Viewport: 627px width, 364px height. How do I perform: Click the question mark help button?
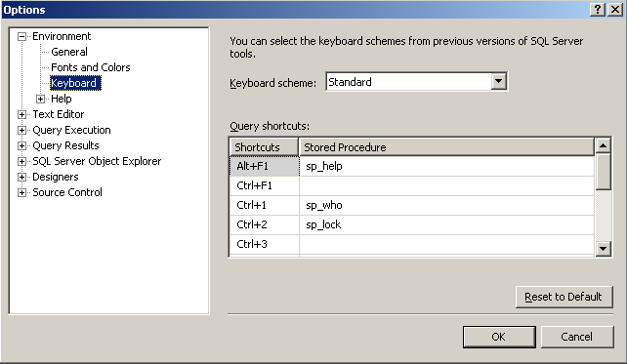click(598, 10)
